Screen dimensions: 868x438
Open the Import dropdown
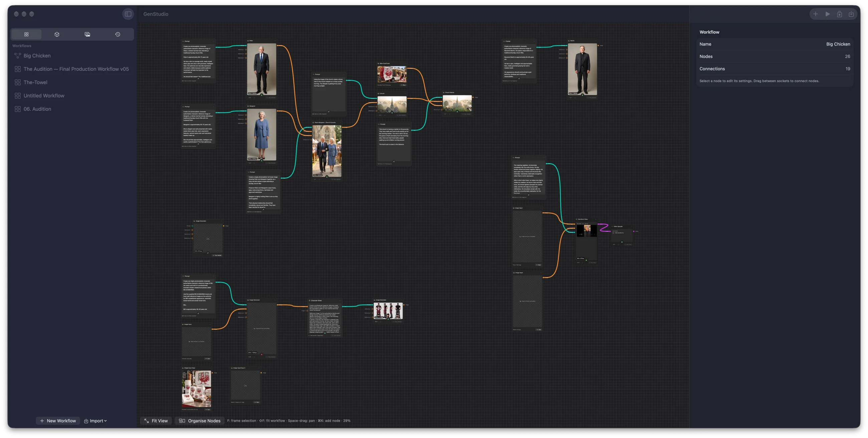(x=95, y=421)
